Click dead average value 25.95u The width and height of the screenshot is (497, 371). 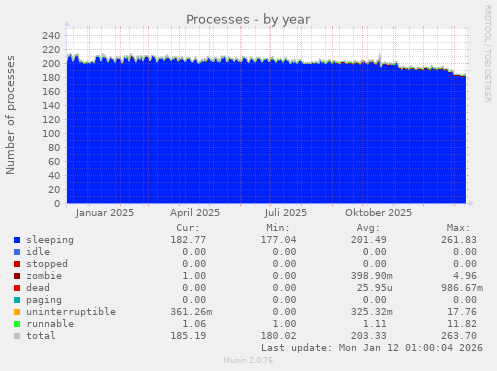click(x=375, y=288)
